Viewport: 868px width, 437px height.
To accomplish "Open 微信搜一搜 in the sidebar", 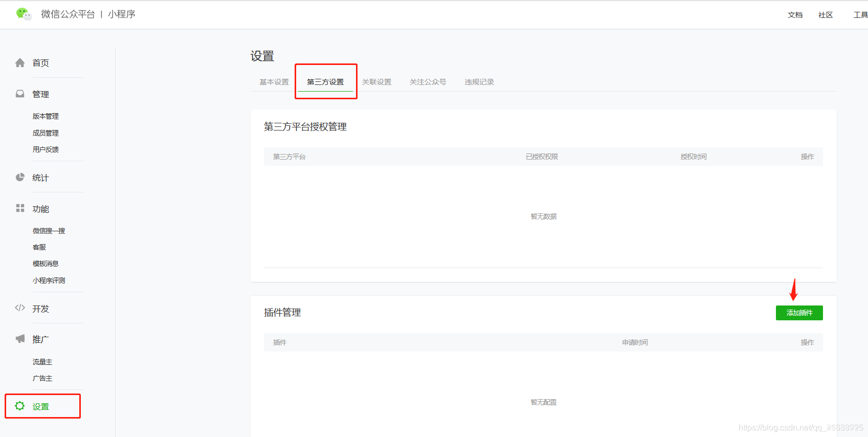I will 49,231.
